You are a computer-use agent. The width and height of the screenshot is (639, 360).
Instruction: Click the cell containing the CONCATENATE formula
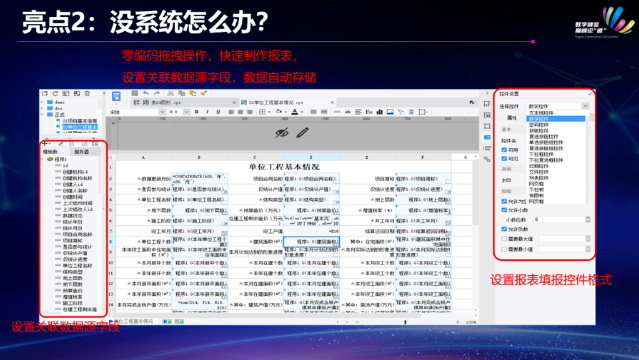(199, 179)
